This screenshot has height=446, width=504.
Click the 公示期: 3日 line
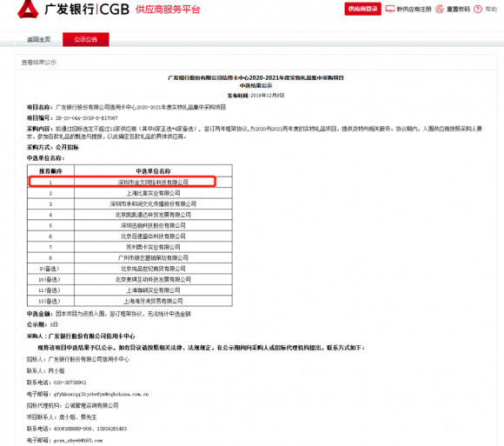coord(43,324)
